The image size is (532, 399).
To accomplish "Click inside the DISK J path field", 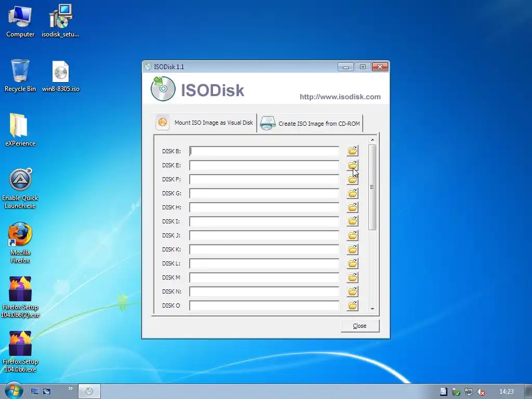I will (264, 235).
